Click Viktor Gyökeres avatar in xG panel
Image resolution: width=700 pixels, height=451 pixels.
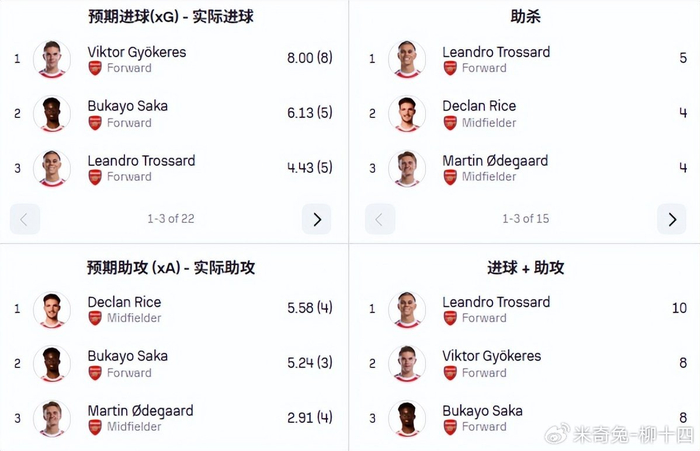coord(52,59)
